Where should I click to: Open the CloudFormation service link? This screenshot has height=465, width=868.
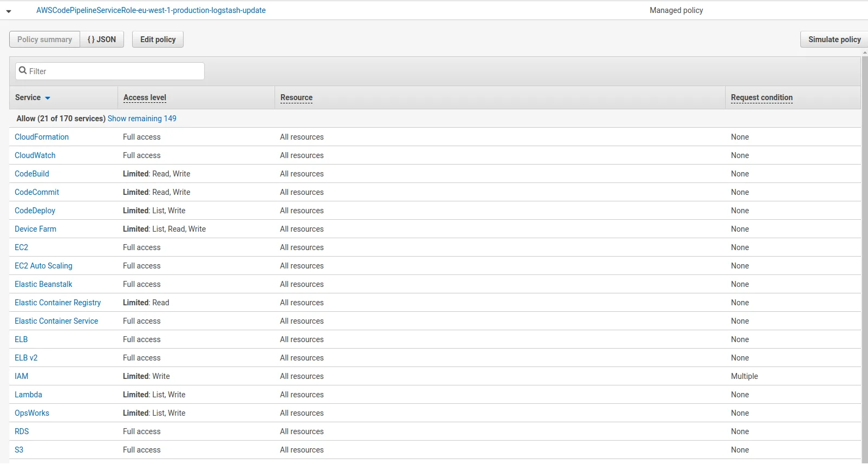click(42, 137)
